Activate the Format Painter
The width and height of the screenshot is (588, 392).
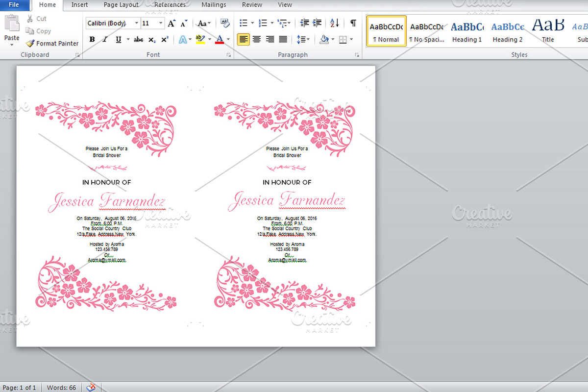52,43
